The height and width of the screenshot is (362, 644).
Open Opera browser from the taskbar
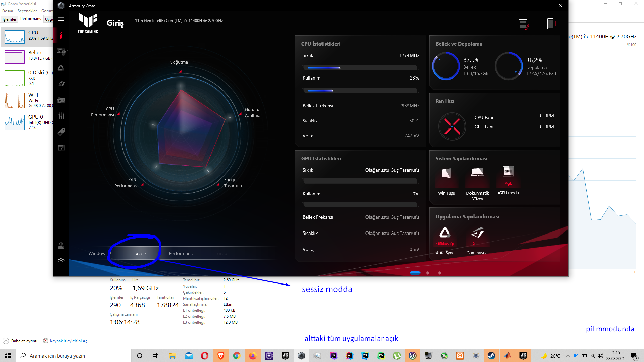pyautogui.click(x=204, y=356)
